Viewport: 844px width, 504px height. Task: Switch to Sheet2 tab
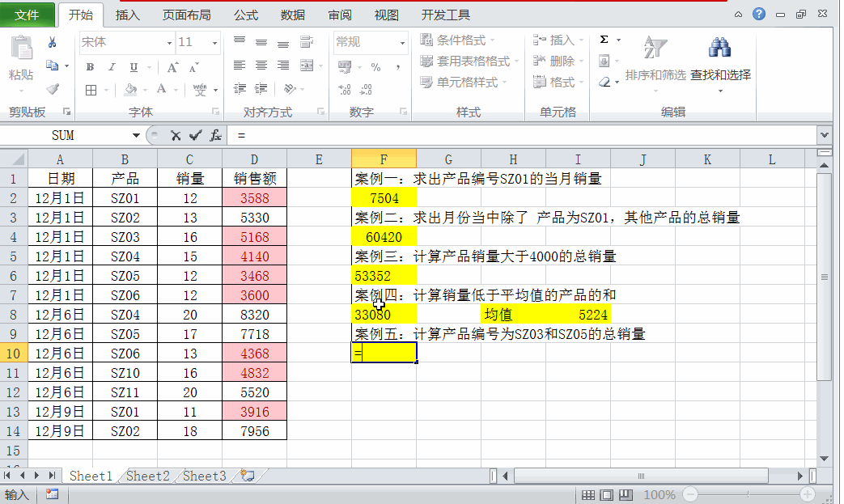coord(148,476)
